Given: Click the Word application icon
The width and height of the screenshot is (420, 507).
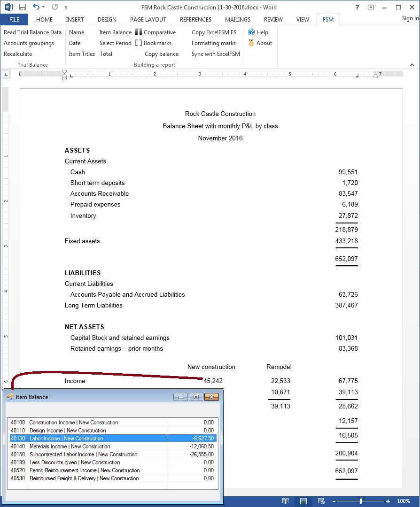Looking at the screenshot, I should (9, 7).
